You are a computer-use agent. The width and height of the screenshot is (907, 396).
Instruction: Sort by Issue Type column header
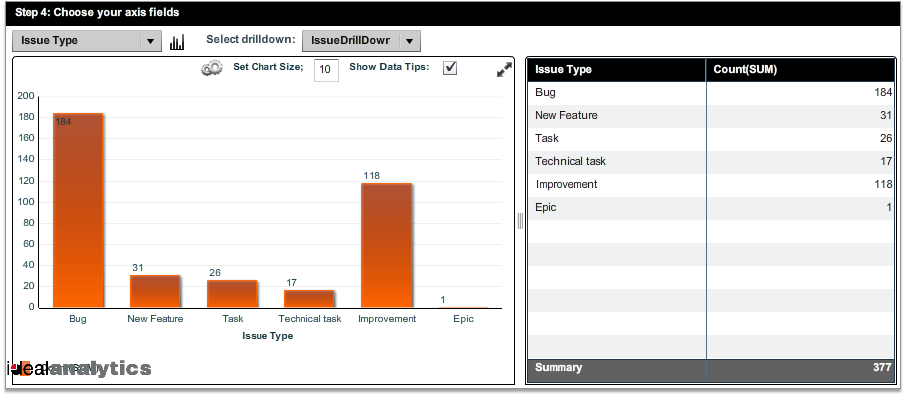[x=617, y=70]
